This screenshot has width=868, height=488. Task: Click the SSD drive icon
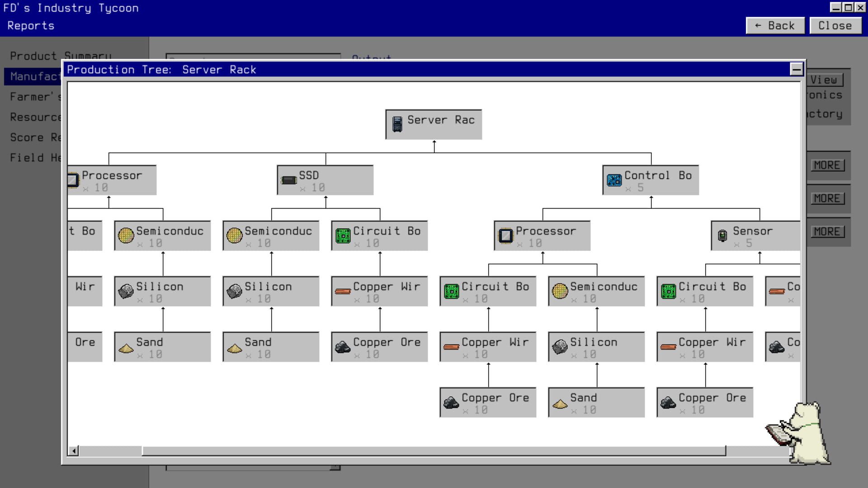pos(288,180)
